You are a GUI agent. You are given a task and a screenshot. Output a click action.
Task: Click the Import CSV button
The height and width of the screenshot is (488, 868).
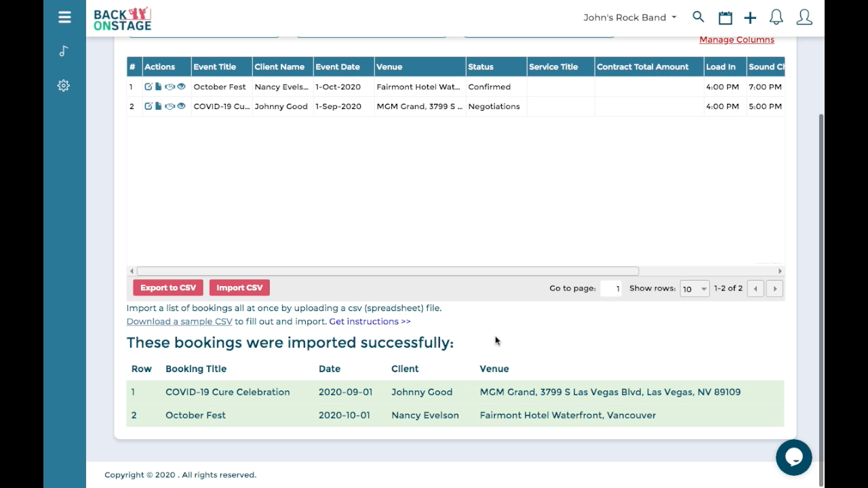pos(239,288)
